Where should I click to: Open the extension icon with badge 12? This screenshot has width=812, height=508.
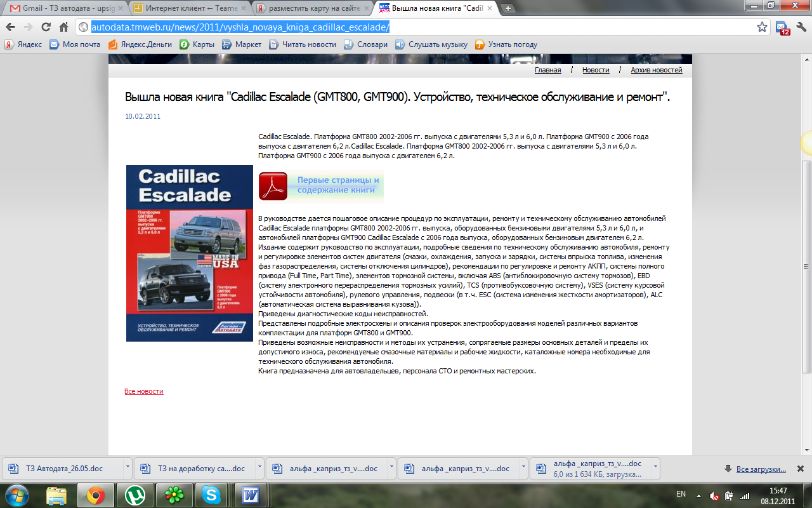pyautogui.click(x=782, y=28)
